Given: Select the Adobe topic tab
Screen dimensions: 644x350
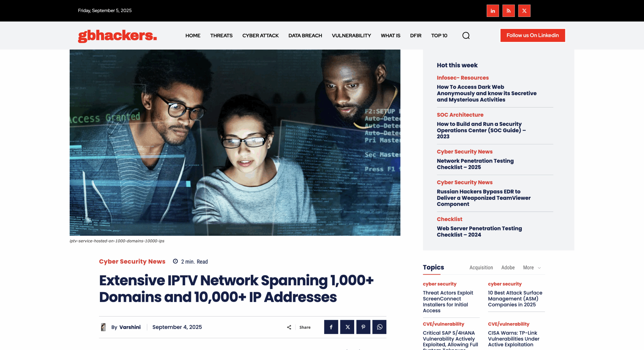Looking at the screenshot, I should point(508,267).
